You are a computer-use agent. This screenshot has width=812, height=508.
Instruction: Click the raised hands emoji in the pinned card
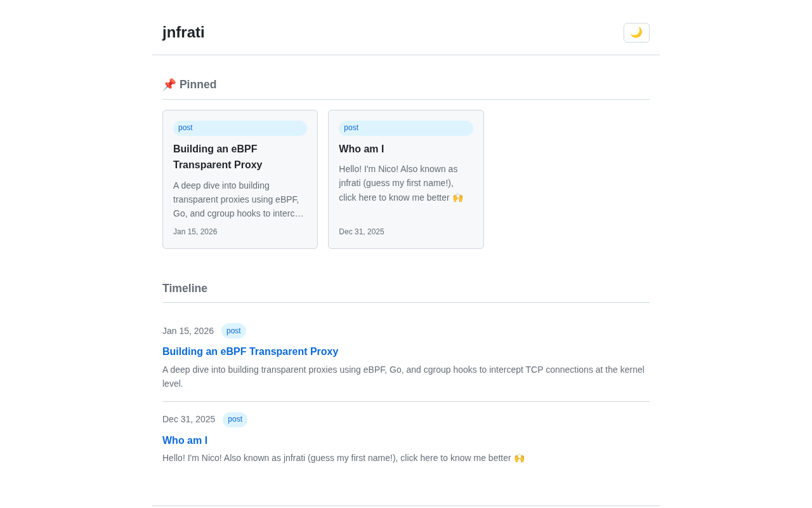click(x=457, y=197)
